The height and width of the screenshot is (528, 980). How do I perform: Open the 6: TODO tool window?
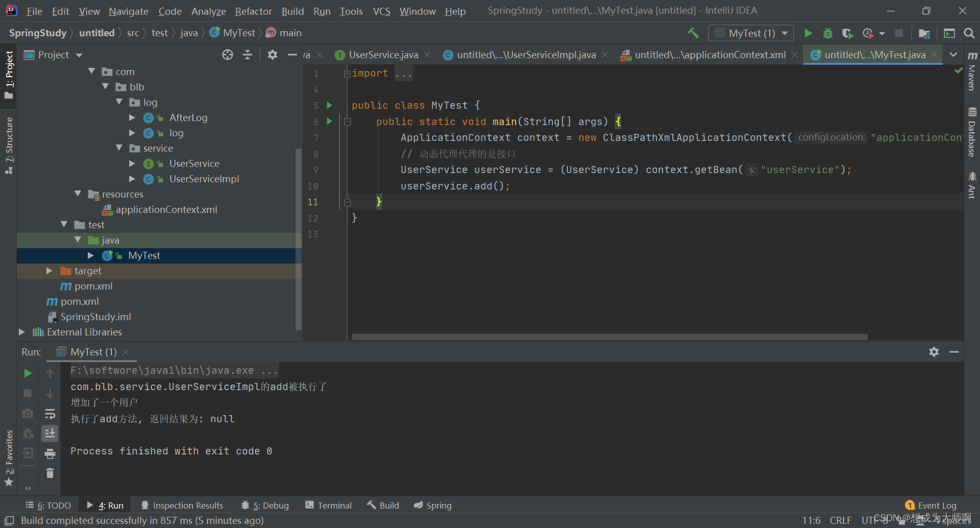(x=48, y=505)
